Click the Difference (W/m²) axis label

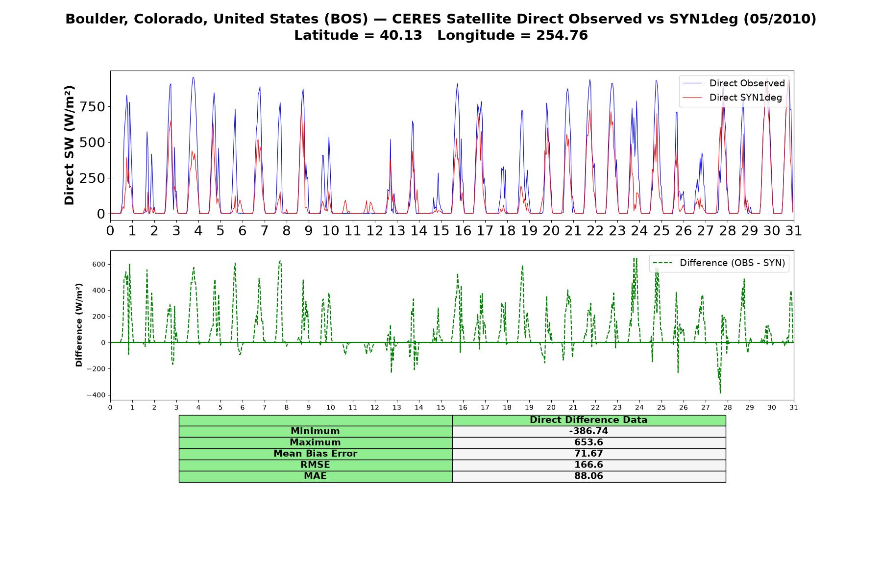click(x=79, y=325)
